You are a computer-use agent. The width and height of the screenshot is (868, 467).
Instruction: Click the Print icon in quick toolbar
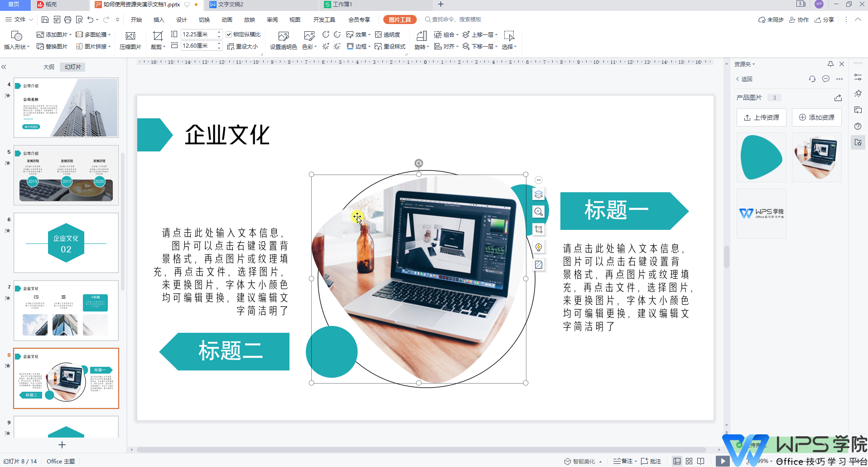click(x=68, y=19)
